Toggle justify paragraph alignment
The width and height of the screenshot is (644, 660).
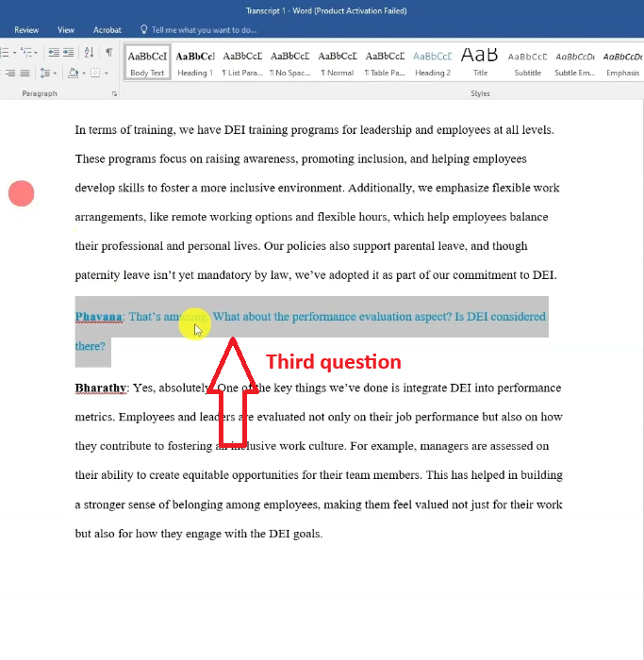25,74
